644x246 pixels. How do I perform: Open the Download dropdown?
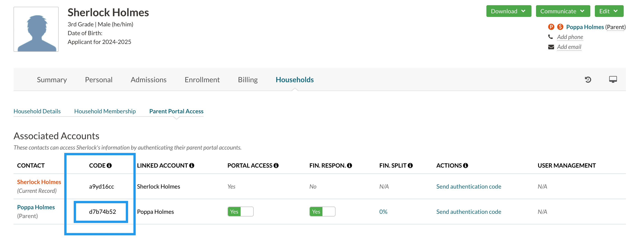pyautogui.click(x=508, y=11)
